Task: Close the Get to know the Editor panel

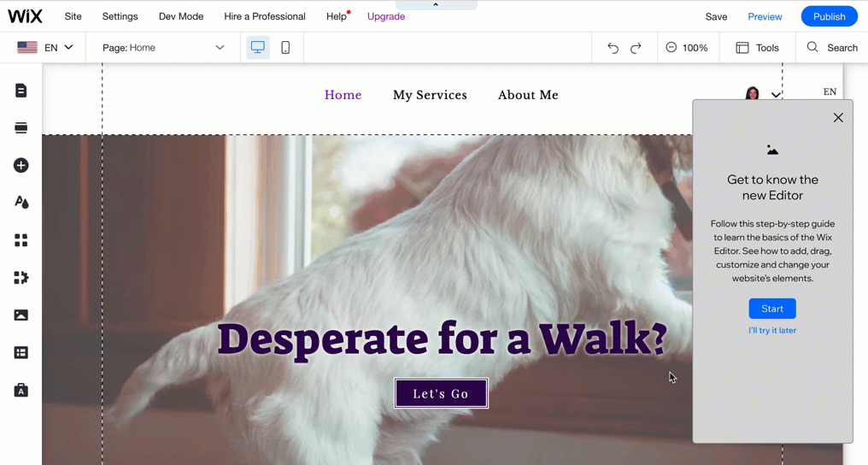Action: (x=838, y=117)
